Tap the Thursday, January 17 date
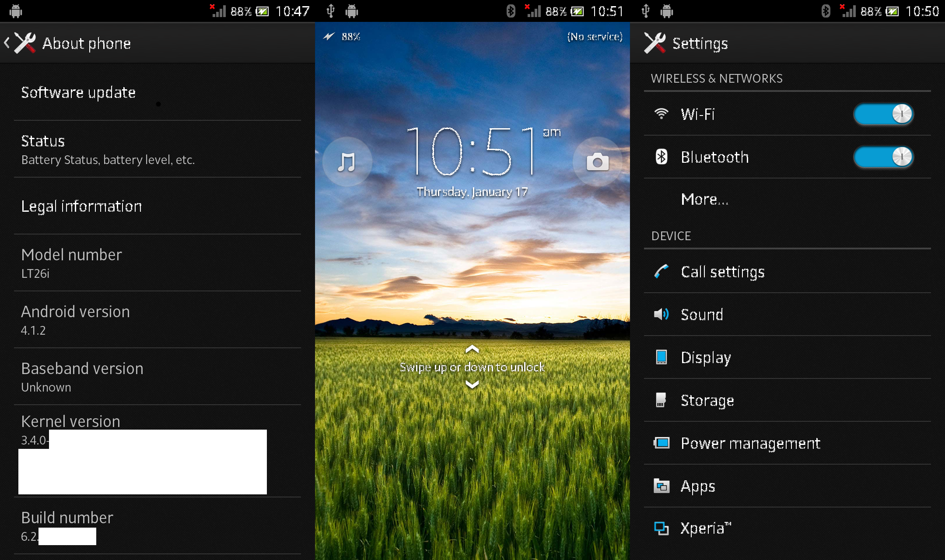This screenshot has height=560, width=945. (472, 192)
